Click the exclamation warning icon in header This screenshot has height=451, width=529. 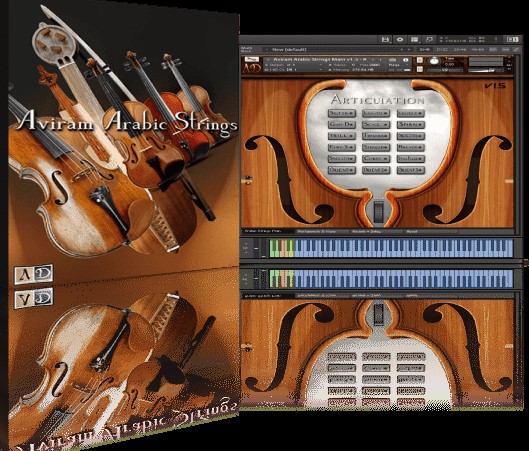(496, 39)
